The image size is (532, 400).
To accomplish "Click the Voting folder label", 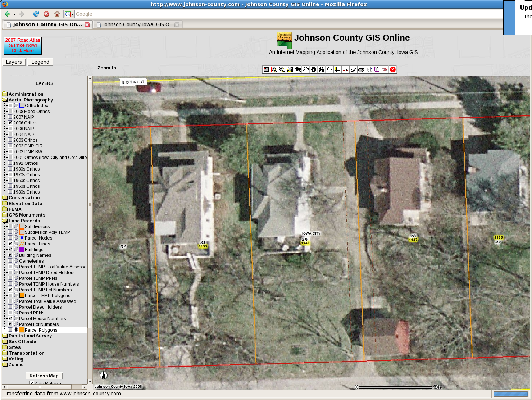I will tap(16, 359).
